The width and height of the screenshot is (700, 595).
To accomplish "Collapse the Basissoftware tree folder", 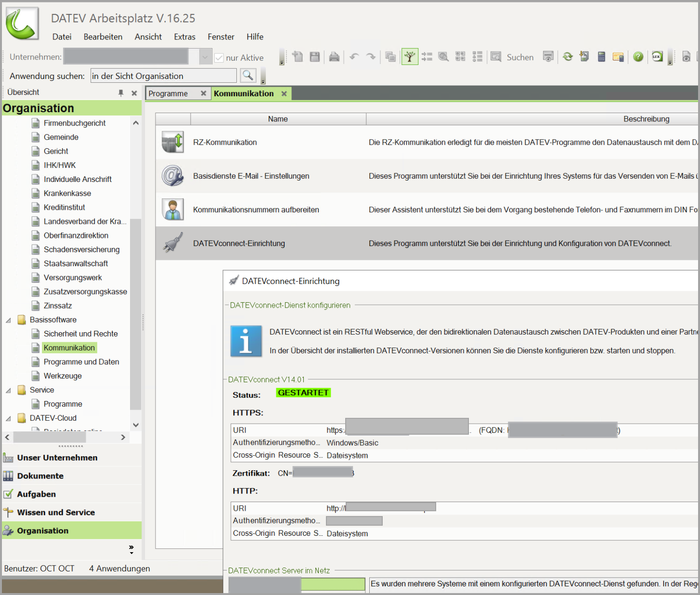I will 9,320.
